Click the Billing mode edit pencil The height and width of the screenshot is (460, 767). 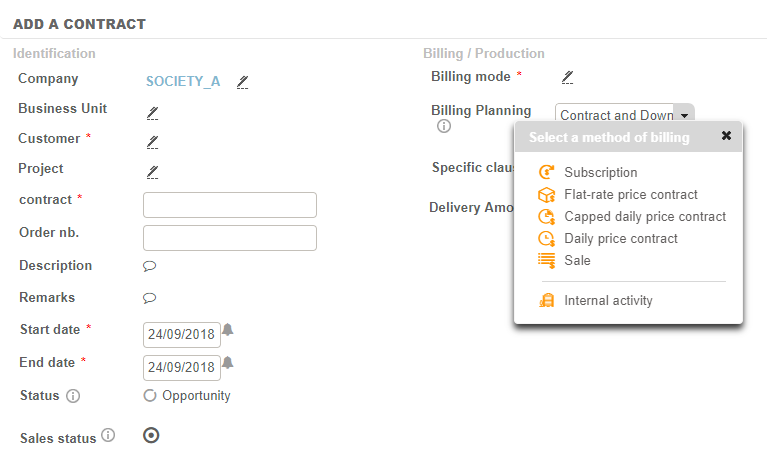coord(567,77)
